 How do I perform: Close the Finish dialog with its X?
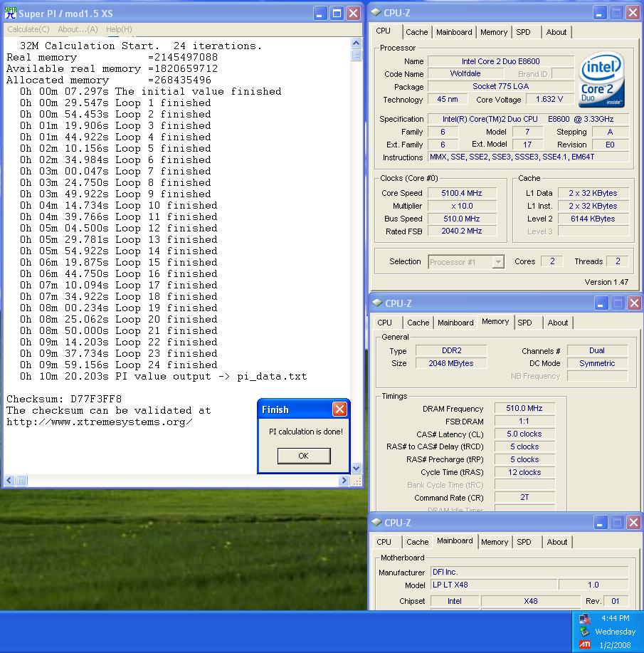[339, 409]
